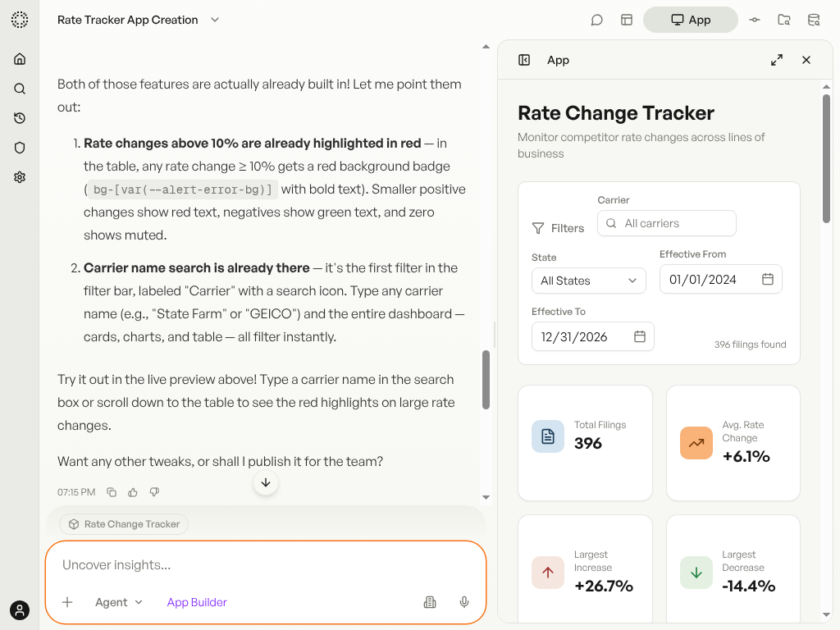
Task: Open the user profile avatar
Action: point(20,610)
